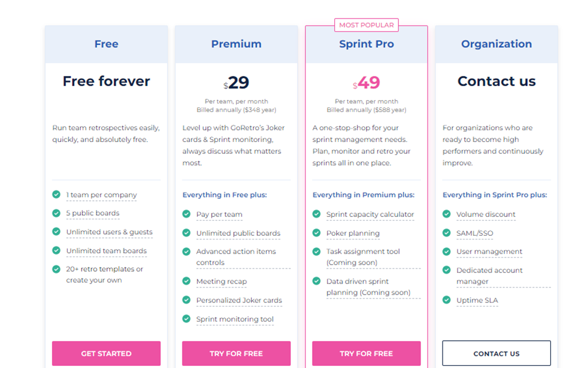
Task: Click checkmark icon next to SAML/SSO
Action: [446, 233]
